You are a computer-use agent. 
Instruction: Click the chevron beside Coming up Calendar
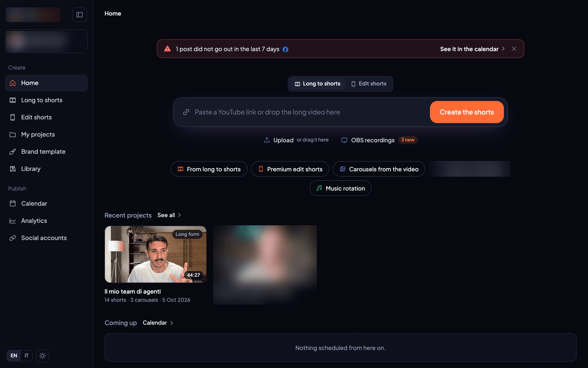click(x=171, y=323)
